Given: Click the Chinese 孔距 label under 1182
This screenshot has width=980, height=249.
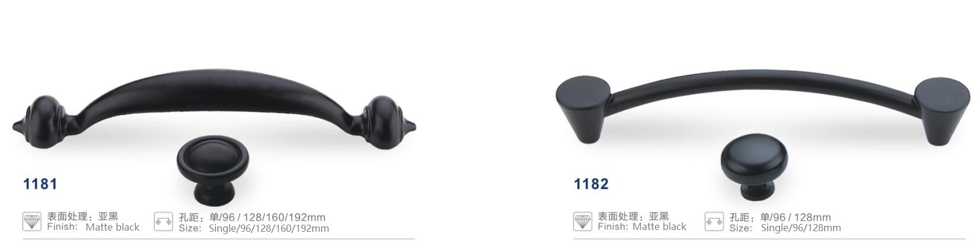Looking at the screenshot, I should coord(740,218).
